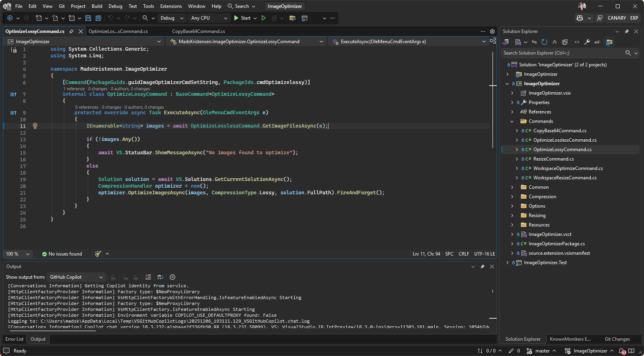Click the Search Solution Explorer input field
The height and width of the screenshot is (356, 644).
[x=563, y=53]
